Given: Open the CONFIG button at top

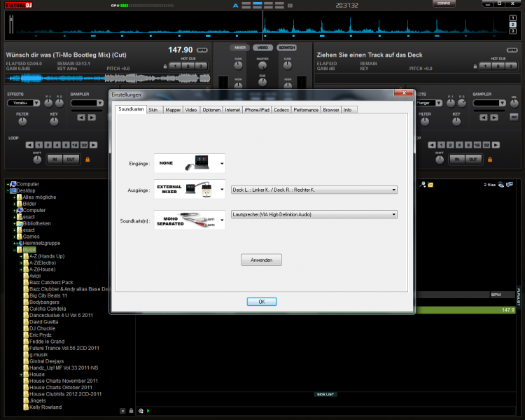Looking at the screenshot, I should (444, 3).
